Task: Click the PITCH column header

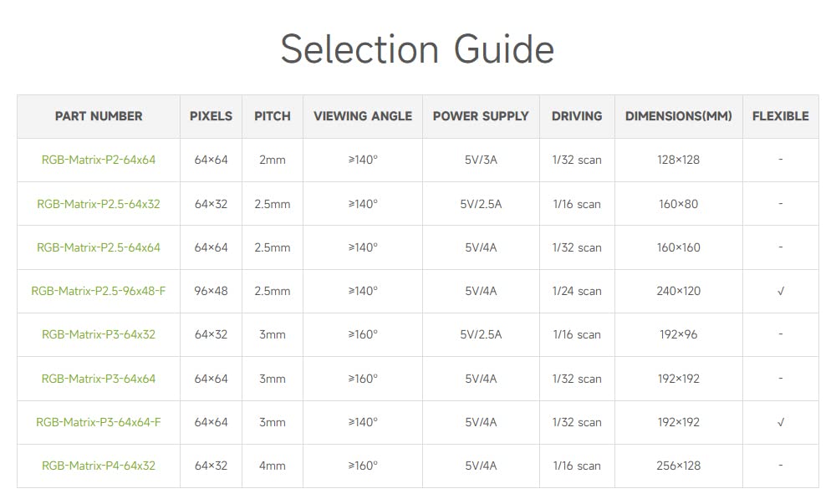Action: point(273,116)
